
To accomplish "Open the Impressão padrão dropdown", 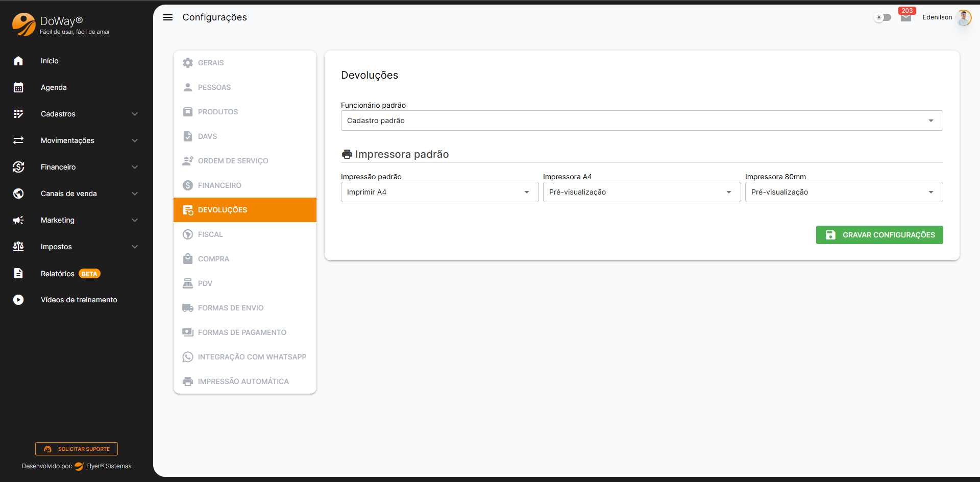I will 439,192.
